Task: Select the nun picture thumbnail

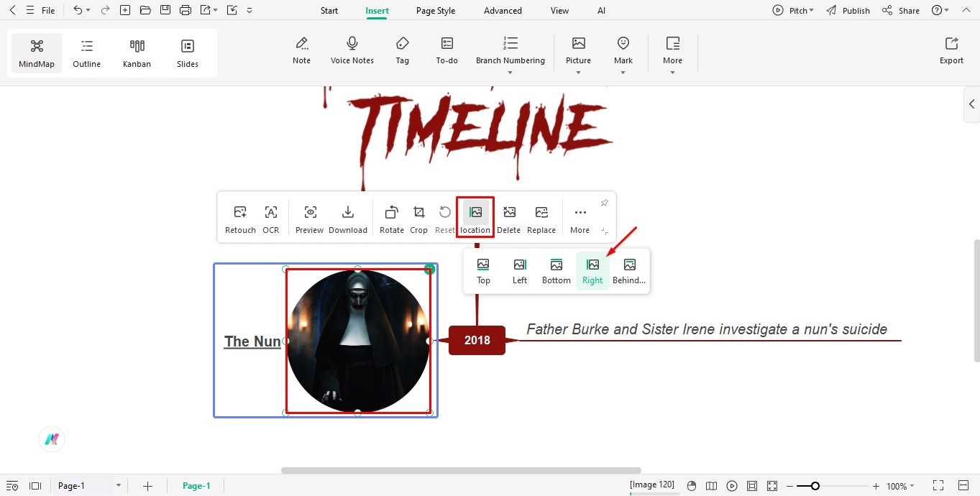Action: [358, 341]
